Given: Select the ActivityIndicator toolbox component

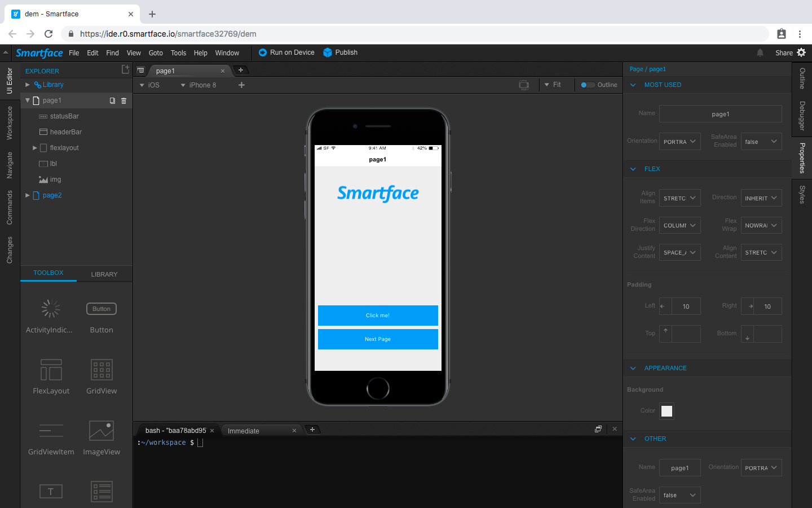Looking at the screenshot, I should pos(50,316).
